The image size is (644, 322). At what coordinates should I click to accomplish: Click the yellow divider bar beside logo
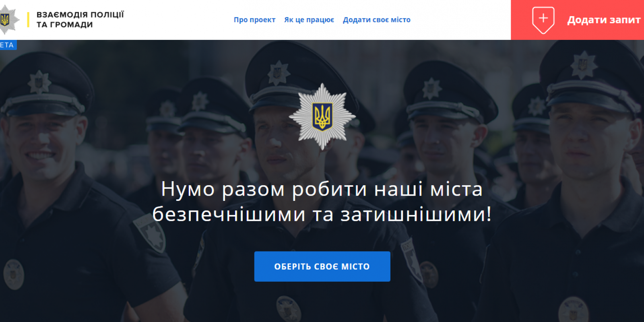coord(28,20)
